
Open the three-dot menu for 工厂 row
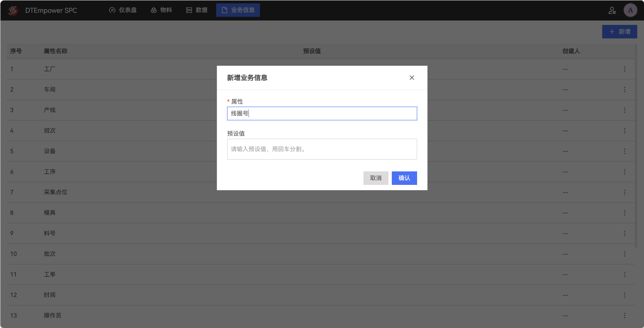[624, 69]
